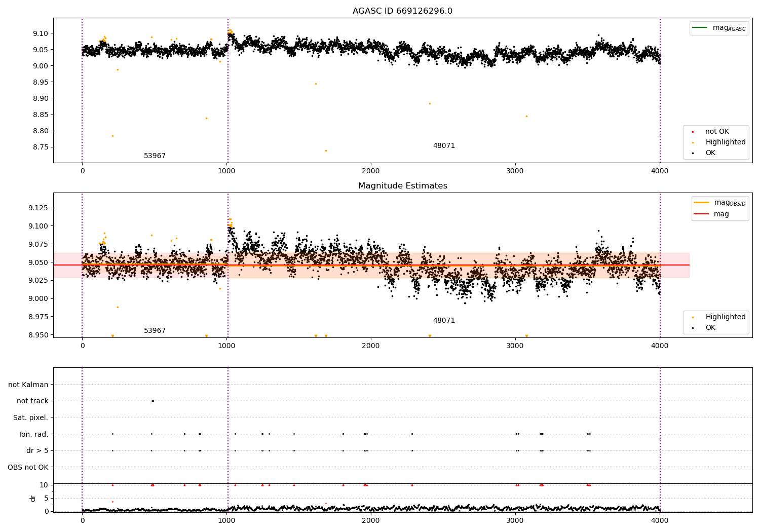Viewport: 760px width, 532px height.
Task: Click 'OK' legend entry in Magnitude Estimates plot
Action: [x=710, y=328]
